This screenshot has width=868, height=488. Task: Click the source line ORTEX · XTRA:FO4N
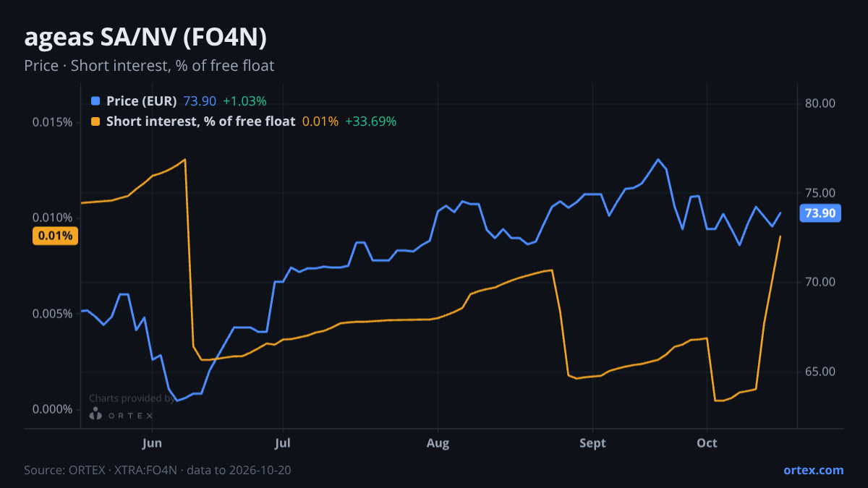[x=158, y=470]
